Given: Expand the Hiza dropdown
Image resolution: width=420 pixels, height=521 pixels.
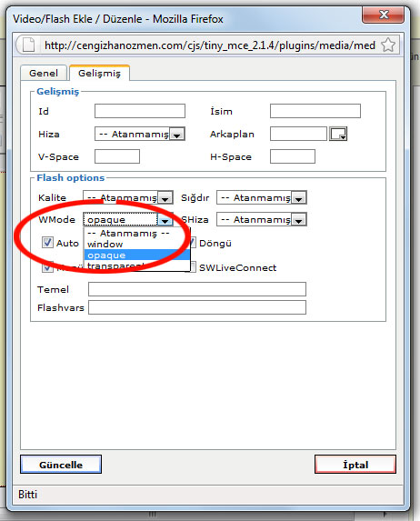Looking at the screenshot, I should (140, 134).
